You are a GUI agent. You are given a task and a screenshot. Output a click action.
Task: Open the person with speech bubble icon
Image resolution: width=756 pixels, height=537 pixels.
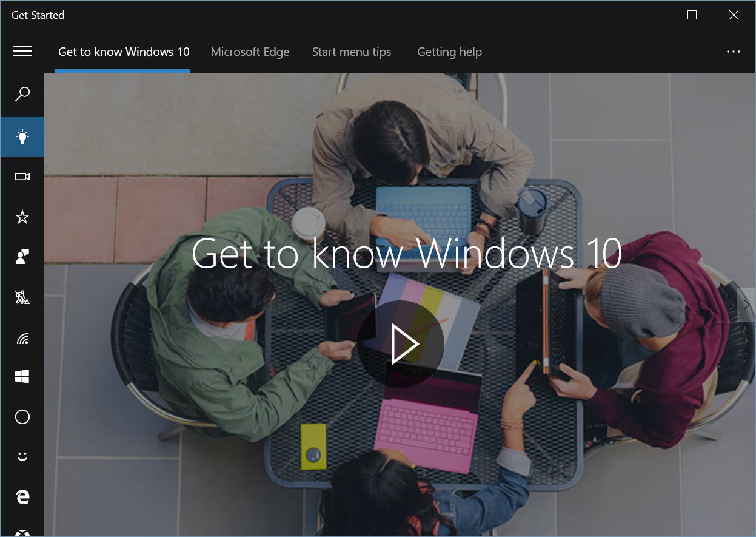22,257
